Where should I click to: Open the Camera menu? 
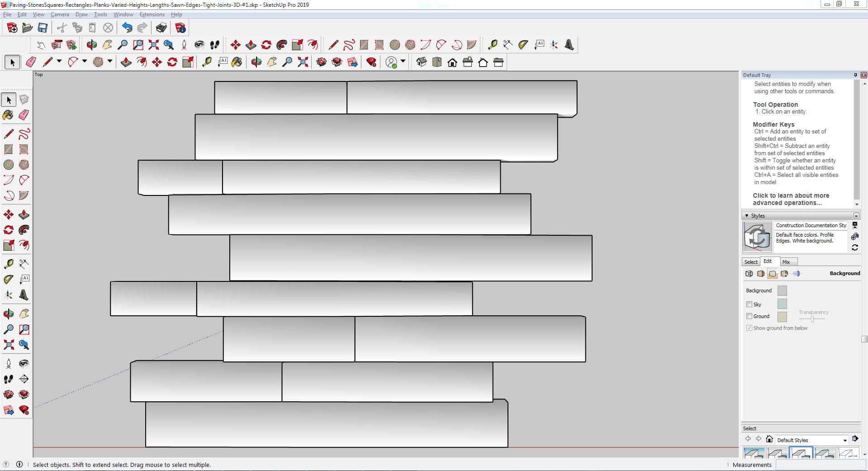click(60, 14)
